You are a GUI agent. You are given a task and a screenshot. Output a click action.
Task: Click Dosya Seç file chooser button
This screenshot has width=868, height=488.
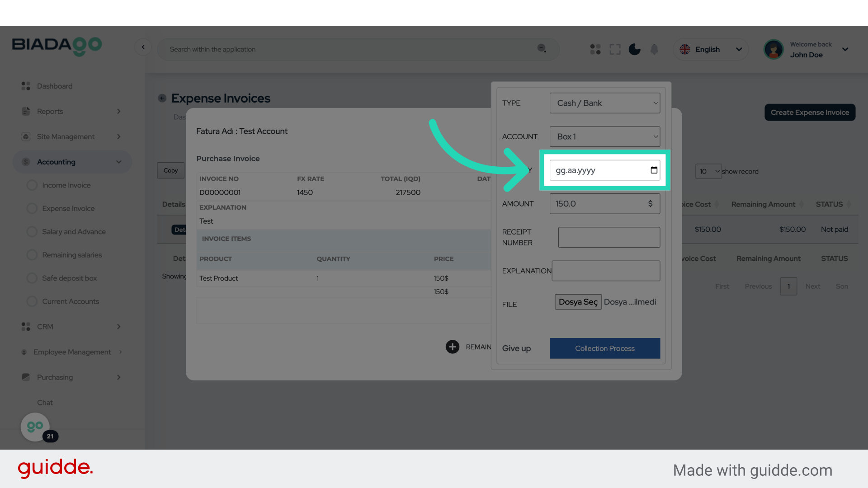(x=578, y=302)
